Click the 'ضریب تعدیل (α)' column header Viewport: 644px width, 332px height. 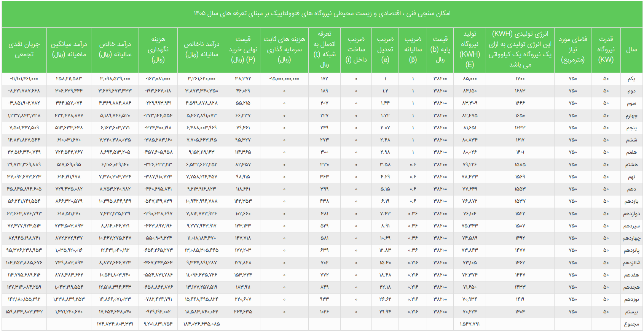click(385, 49)
